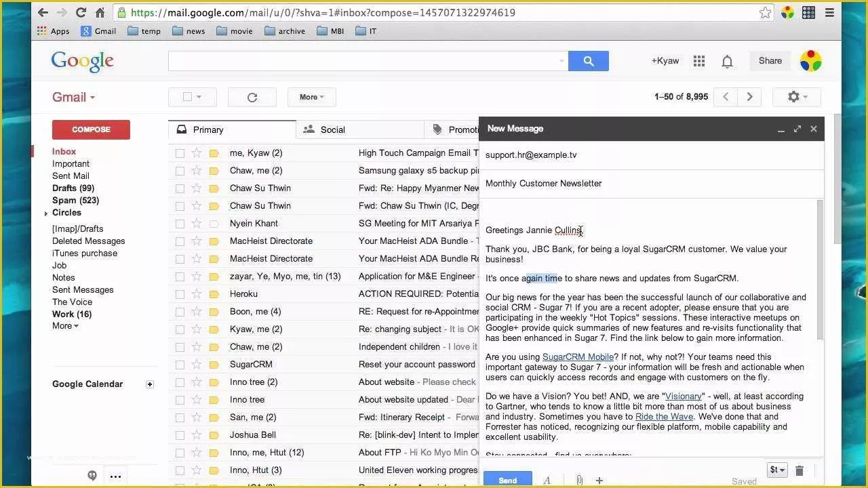Screen dimensions: 868x488
Task: Switch to the Promotions inbox tab
Action: (452, 129)
